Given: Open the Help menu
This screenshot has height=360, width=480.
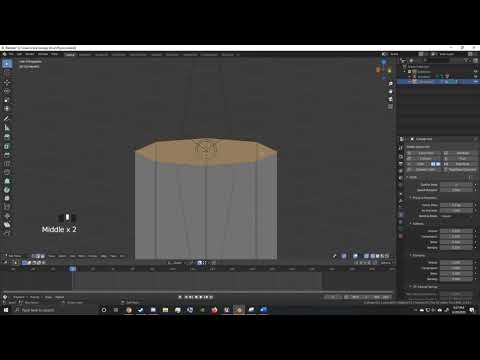Looking at the screenshot, I should coord(54,54).
